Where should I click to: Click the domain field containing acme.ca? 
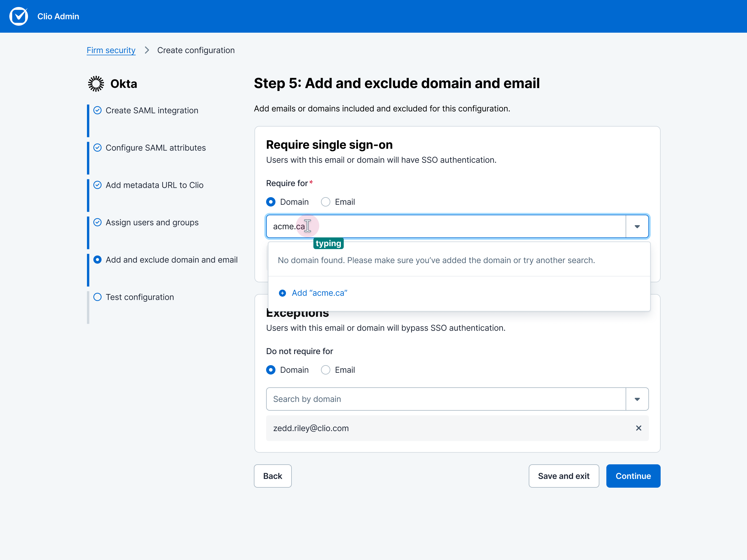446,227
